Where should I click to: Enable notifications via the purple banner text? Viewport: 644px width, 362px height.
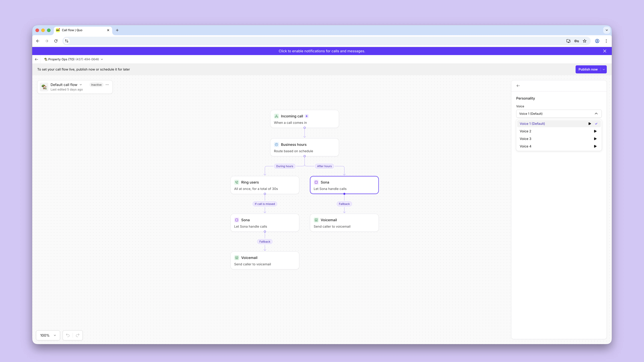click(x=322, y=51)
